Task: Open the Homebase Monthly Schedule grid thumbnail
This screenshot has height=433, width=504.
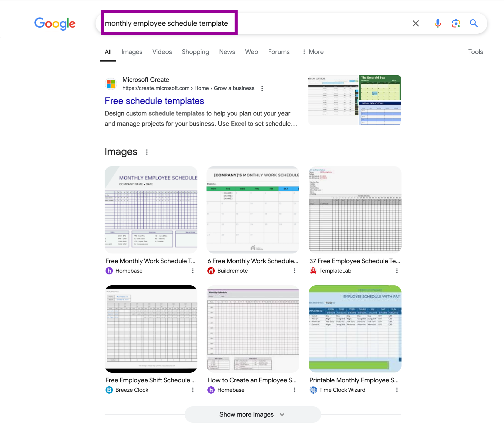Action: (x=253, y=329)
